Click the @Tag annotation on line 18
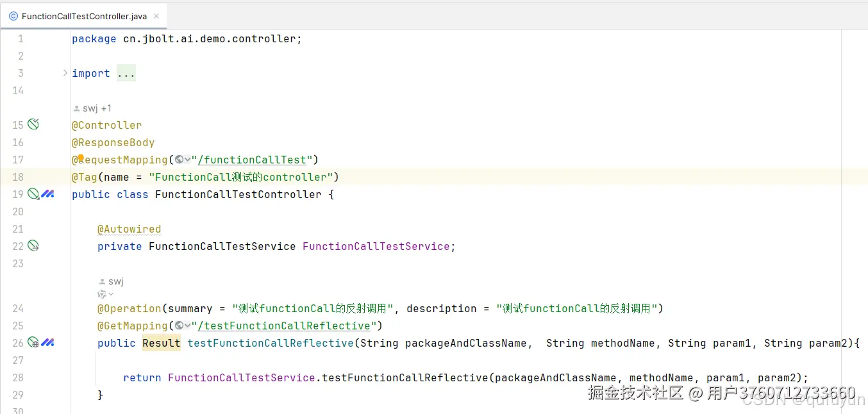 tap(85, 177)
